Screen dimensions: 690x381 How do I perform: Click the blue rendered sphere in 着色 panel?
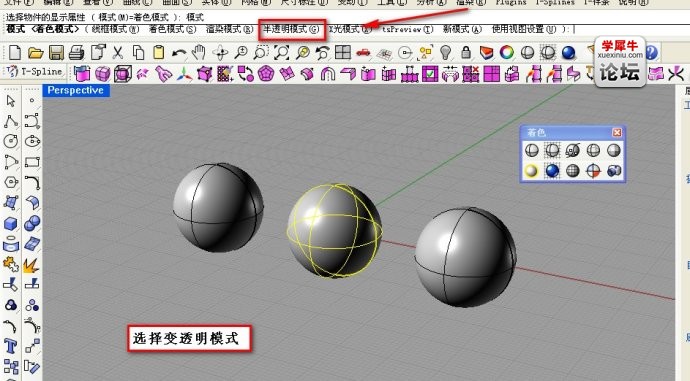click(x=552, y=170)
